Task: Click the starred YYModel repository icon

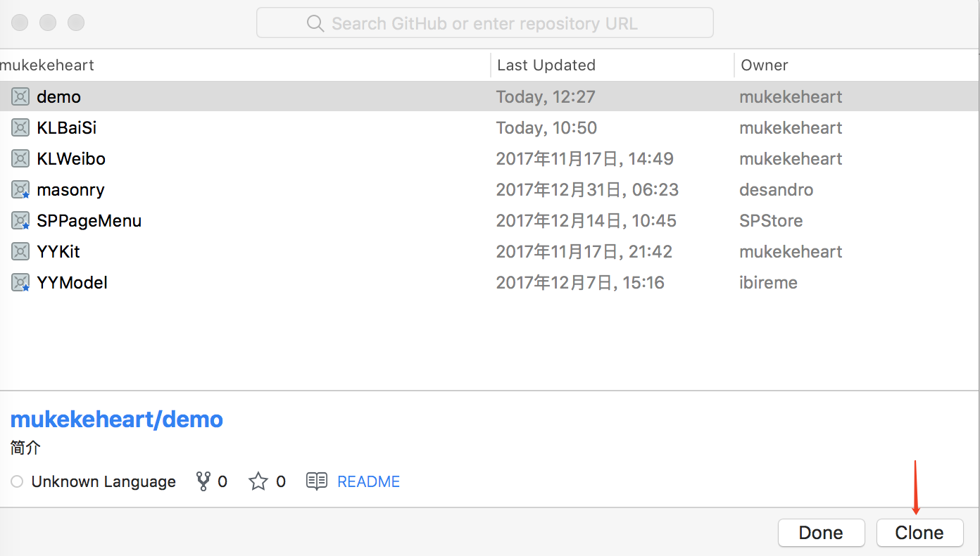Action: (20, 282)
